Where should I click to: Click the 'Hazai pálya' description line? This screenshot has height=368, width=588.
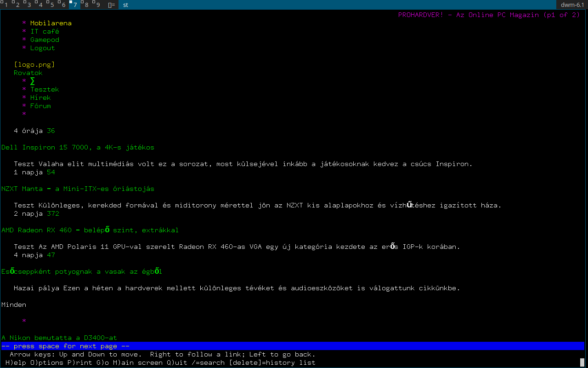pos(237,288)
